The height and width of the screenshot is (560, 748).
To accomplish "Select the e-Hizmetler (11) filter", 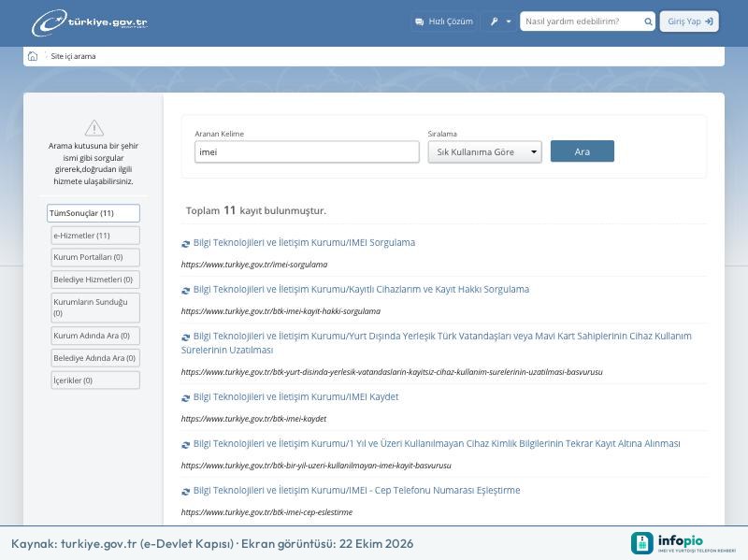I will 95,236.
